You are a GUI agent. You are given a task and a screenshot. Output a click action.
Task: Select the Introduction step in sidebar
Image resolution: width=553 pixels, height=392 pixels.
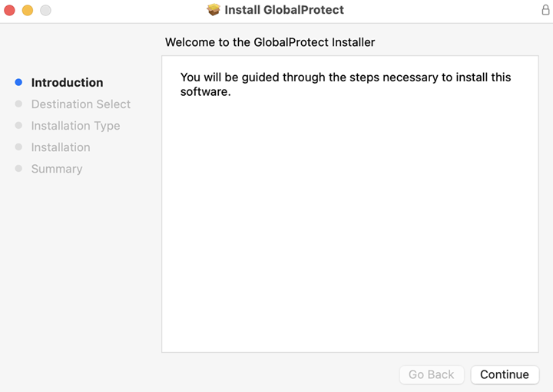point(67,82)
